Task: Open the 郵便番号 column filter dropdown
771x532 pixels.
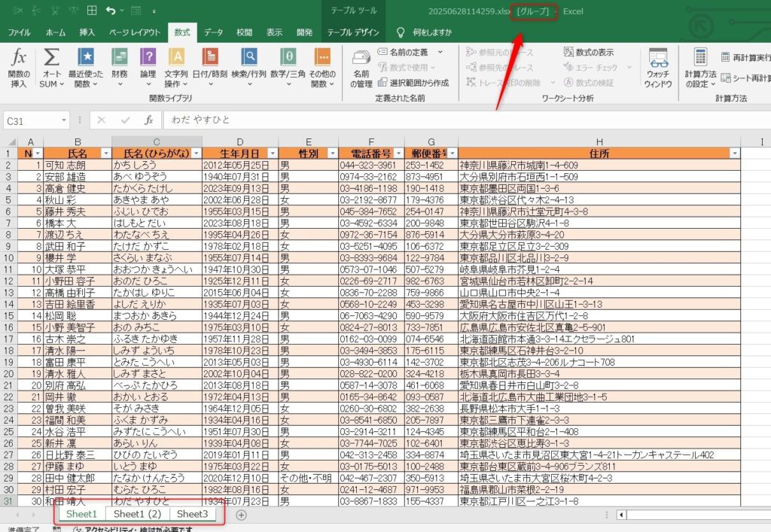Action: coord(453,154)
